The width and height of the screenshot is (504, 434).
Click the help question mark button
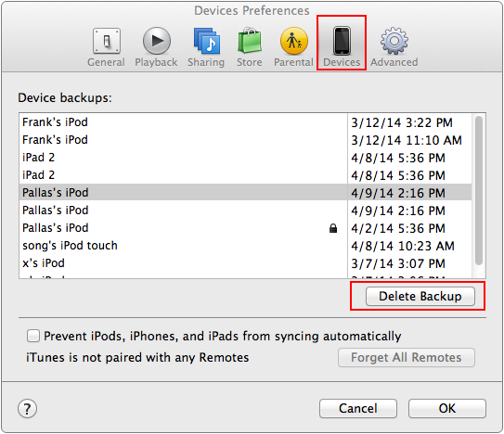click(x=27, y=409)
